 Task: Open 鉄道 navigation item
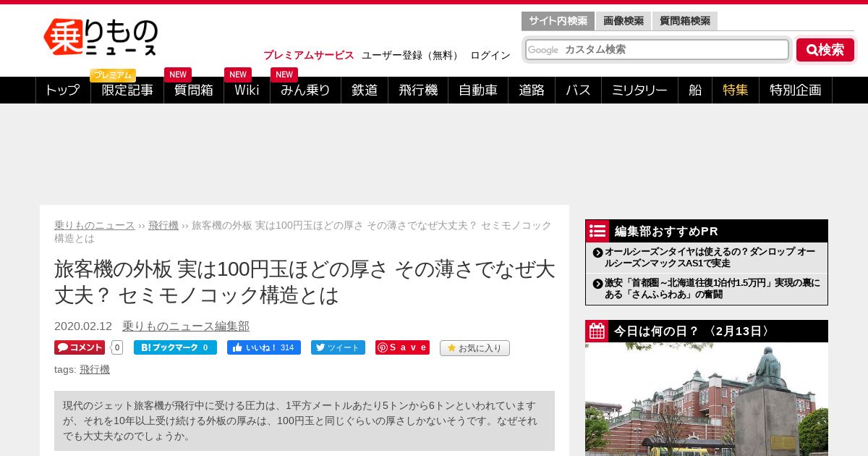365,90
